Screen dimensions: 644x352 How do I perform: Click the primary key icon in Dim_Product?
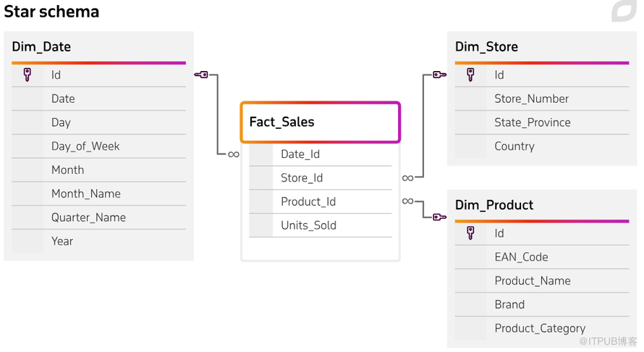coord(470,233)
